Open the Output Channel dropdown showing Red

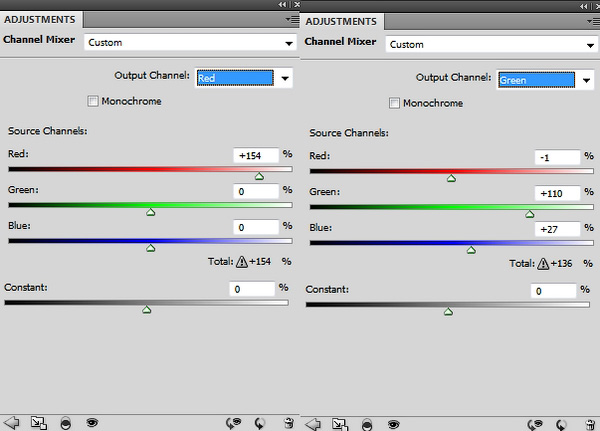[244, 78]
